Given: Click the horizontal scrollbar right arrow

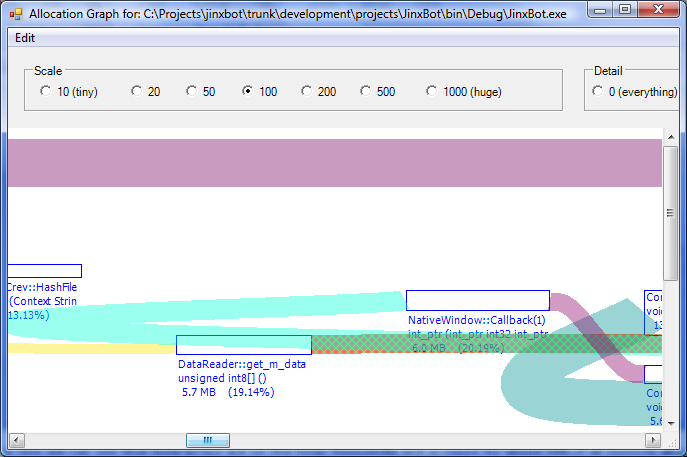Looking at the screenshot, I should click(x=654, y=440).
